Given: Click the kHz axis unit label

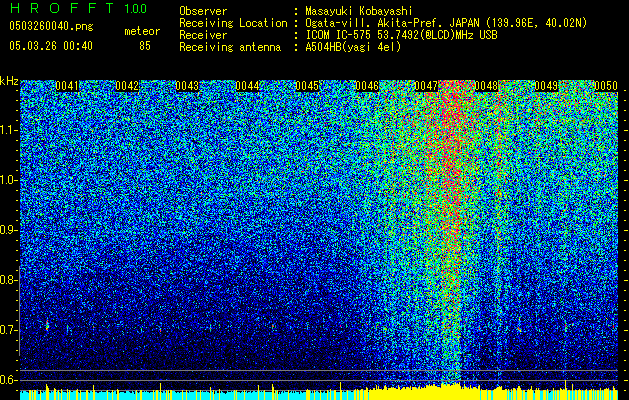Looking at the screenshot, I should point(9,81).
